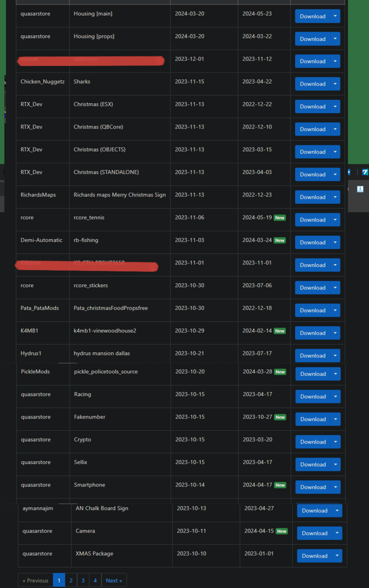
Task: Download the Sharks asset
Action: (x=313, y=84)
